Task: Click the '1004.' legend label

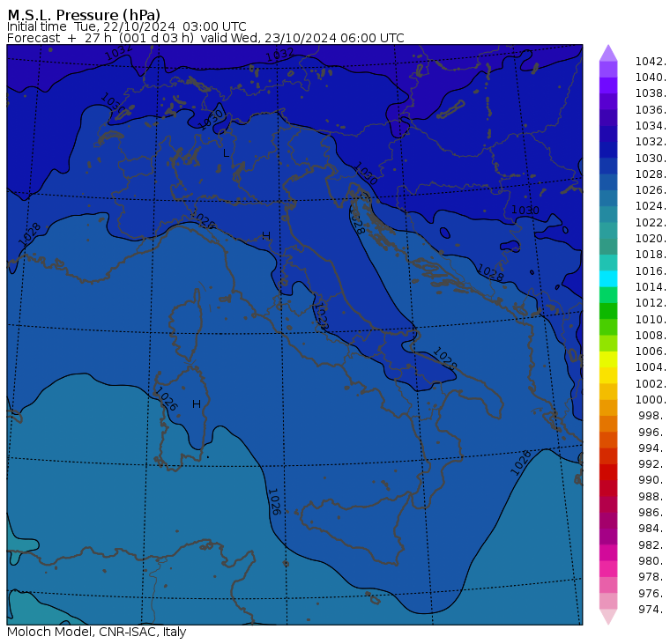Action: tap(651, 366)
